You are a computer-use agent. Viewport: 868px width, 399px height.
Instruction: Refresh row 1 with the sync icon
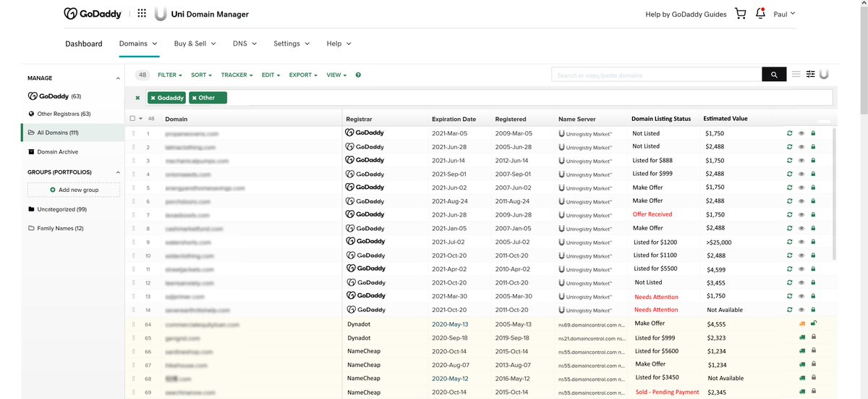790,133
